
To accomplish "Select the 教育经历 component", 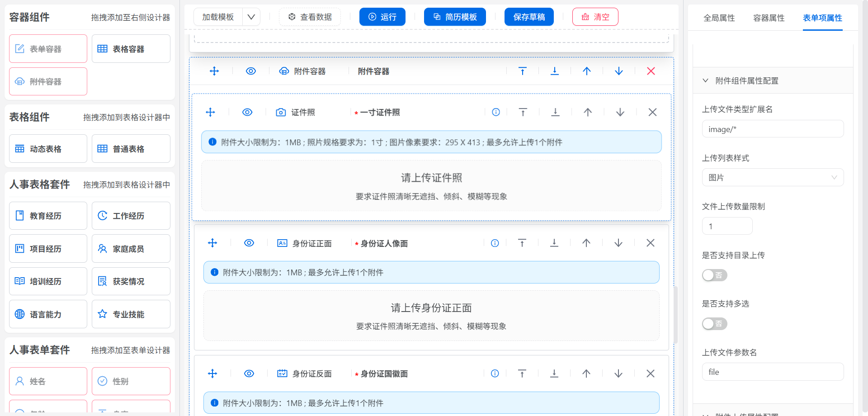I will tap(48, 216).
